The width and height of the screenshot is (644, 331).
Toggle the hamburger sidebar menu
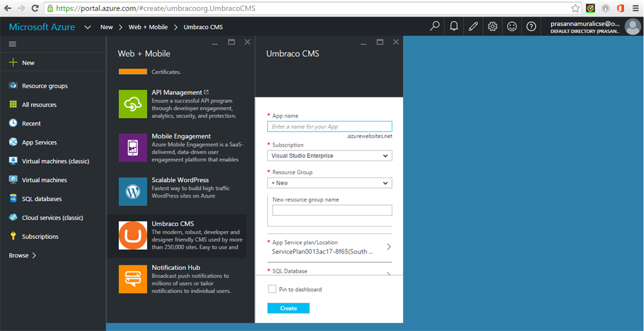tap(13, 44)
